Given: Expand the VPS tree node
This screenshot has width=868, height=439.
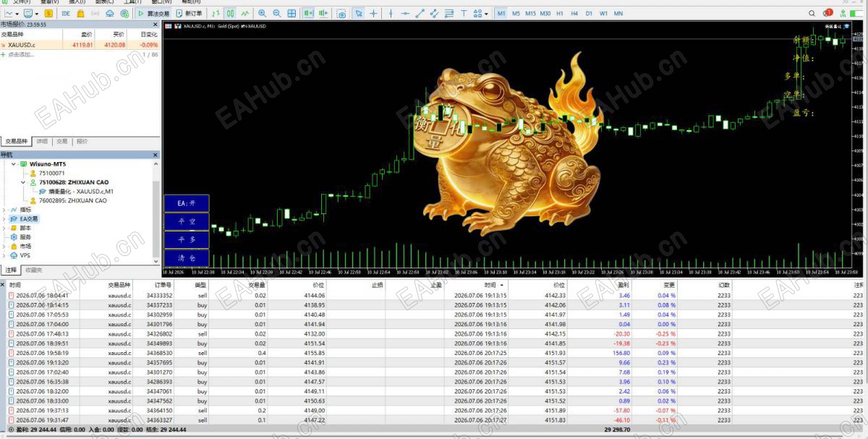Looking at the screenshot, I should [x=4, y=255].
